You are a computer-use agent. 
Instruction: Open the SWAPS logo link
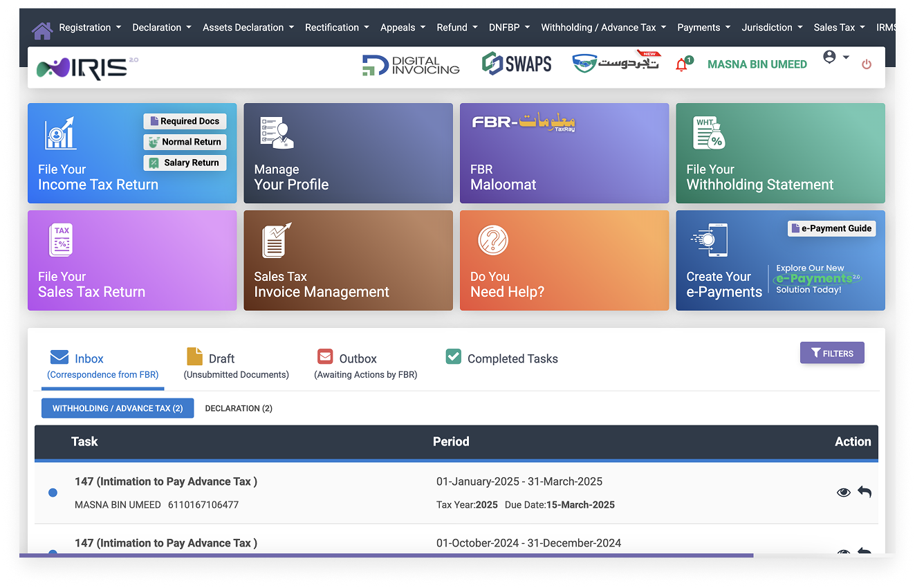(x=517, y=64)
